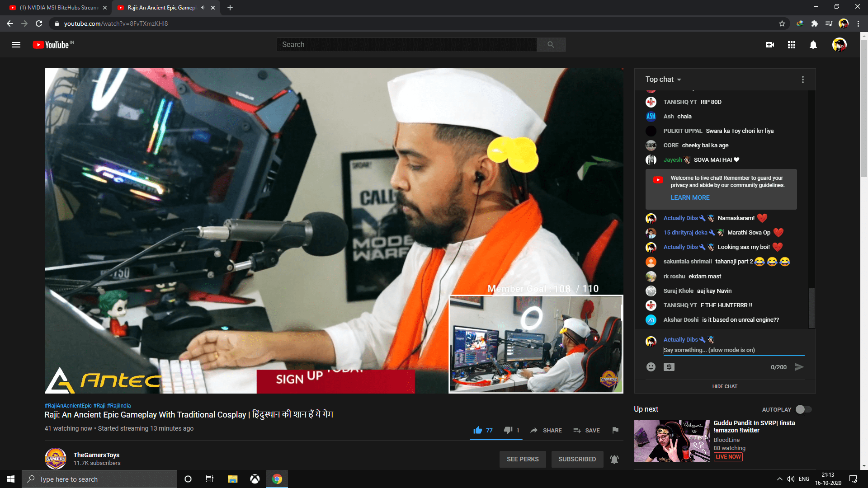The height and width of the screenshot is (488, 868).
Task: Expand hidden system tray icons
Action: [779, 479]
